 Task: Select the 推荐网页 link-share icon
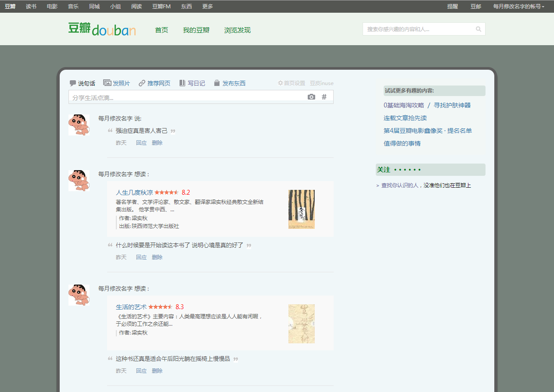coord(141,83)
